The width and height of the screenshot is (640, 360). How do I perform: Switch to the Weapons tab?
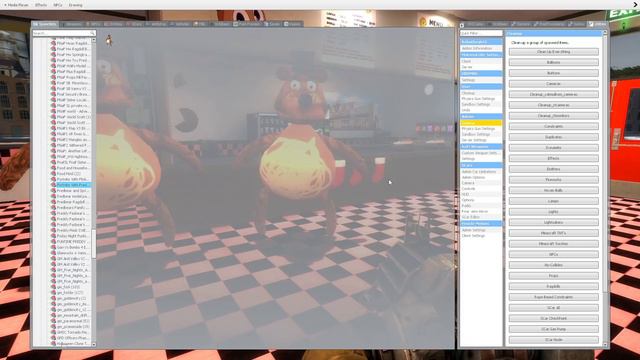[71, 24]
